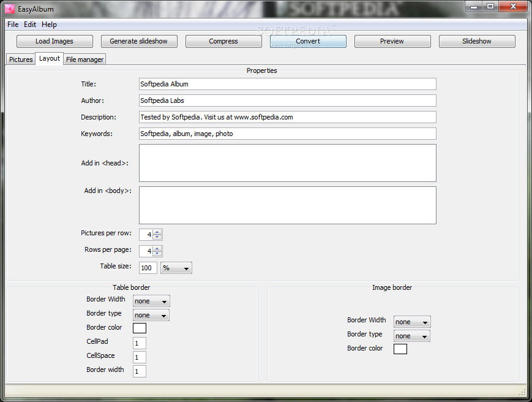
Task: Open Image border Border type dropdown
Action: [x=411, y=336]
